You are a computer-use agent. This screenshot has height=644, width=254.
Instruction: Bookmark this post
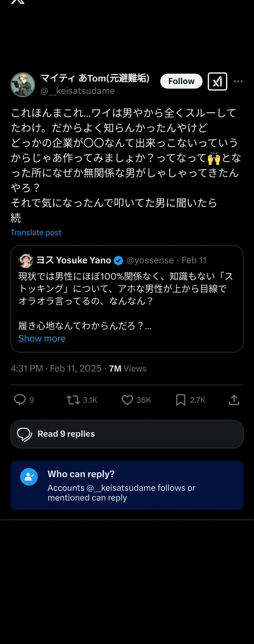[181, 400]
